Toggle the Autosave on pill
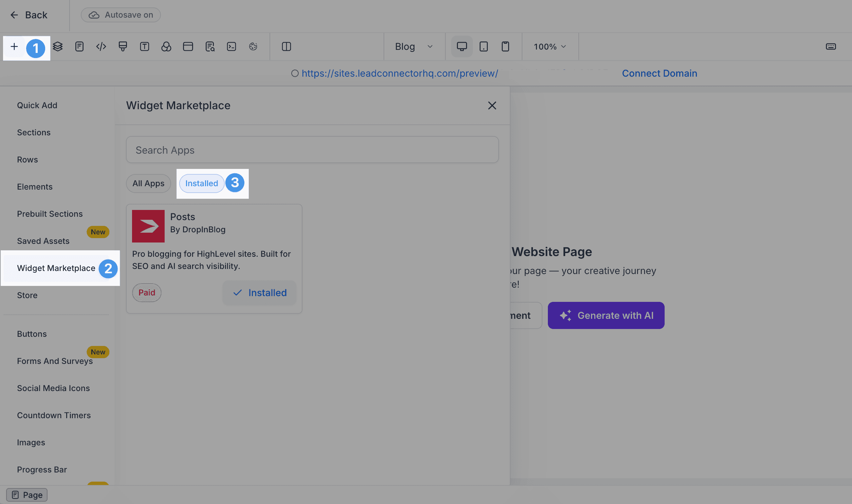The image size is (852, 504). tap(121, 15)
